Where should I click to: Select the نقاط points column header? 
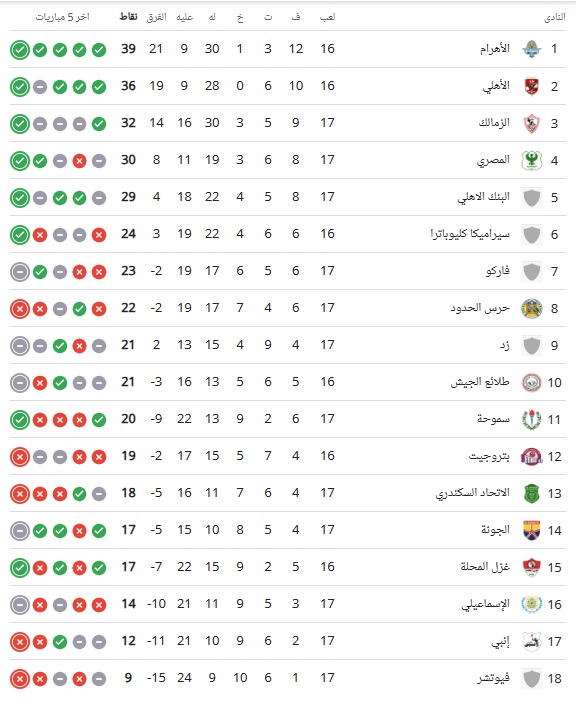point(128,17)
